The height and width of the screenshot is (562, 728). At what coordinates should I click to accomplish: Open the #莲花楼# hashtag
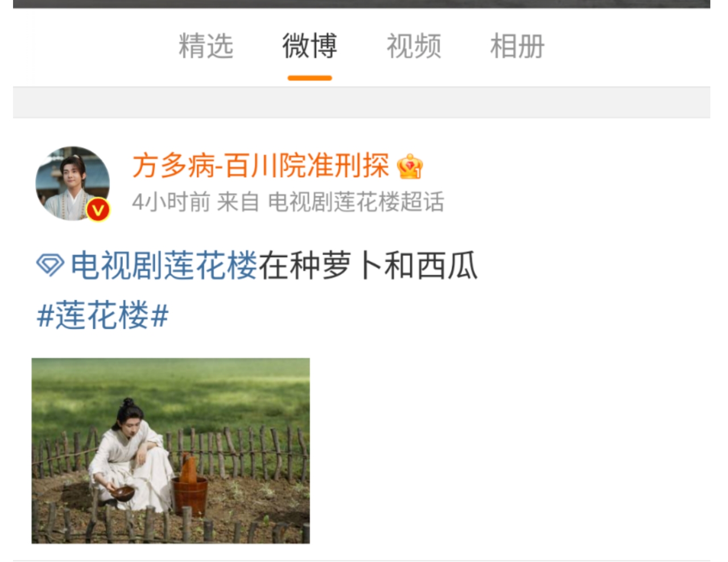pos(102,315)
